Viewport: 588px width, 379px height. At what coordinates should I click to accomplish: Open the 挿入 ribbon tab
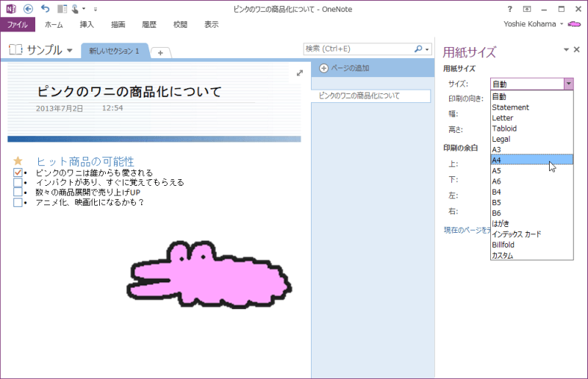87,25
